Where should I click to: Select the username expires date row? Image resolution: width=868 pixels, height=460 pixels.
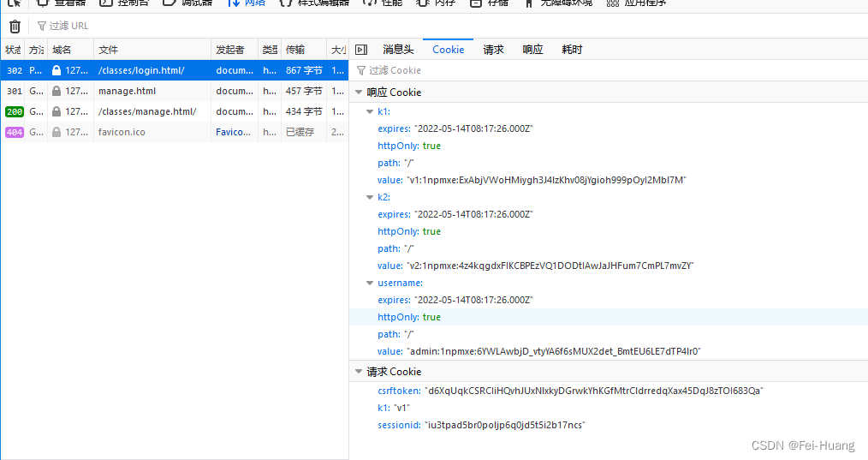point(609,300)
